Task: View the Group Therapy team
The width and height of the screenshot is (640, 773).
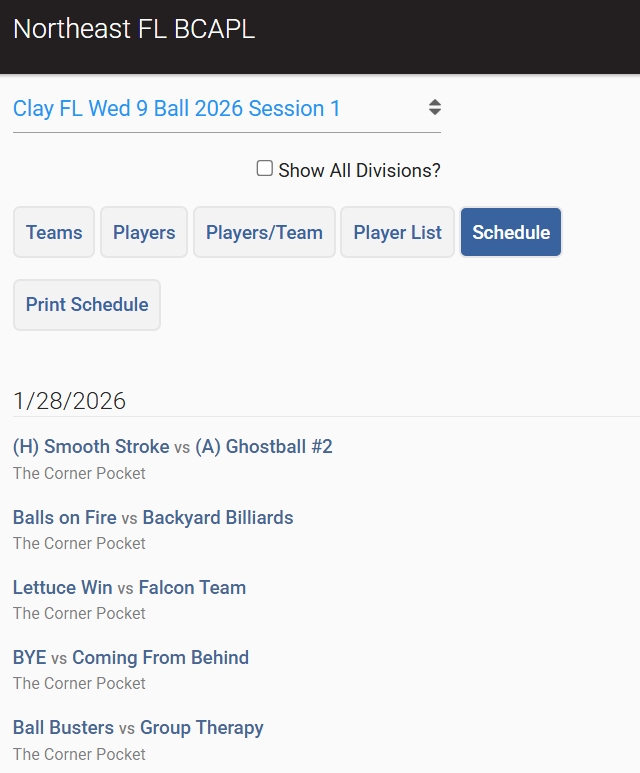Action: click(202, 728)
